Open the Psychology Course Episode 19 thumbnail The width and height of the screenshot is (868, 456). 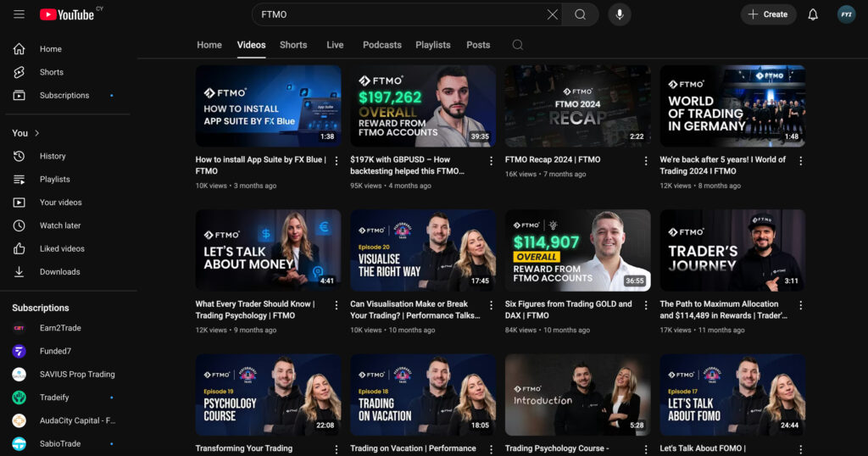coord(268,395)
